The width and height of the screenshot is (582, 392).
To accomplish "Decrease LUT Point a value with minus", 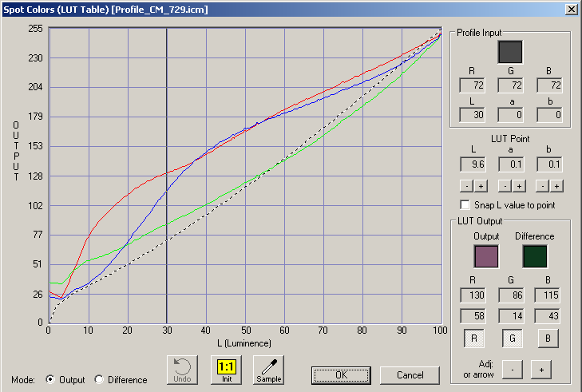I will [505, 186].
